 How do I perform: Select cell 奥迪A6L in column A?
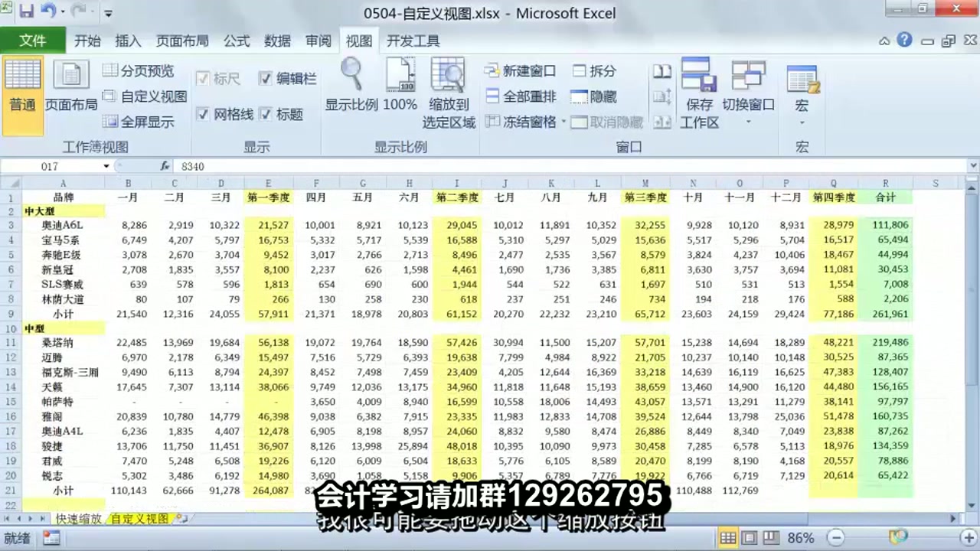[63, 226]
